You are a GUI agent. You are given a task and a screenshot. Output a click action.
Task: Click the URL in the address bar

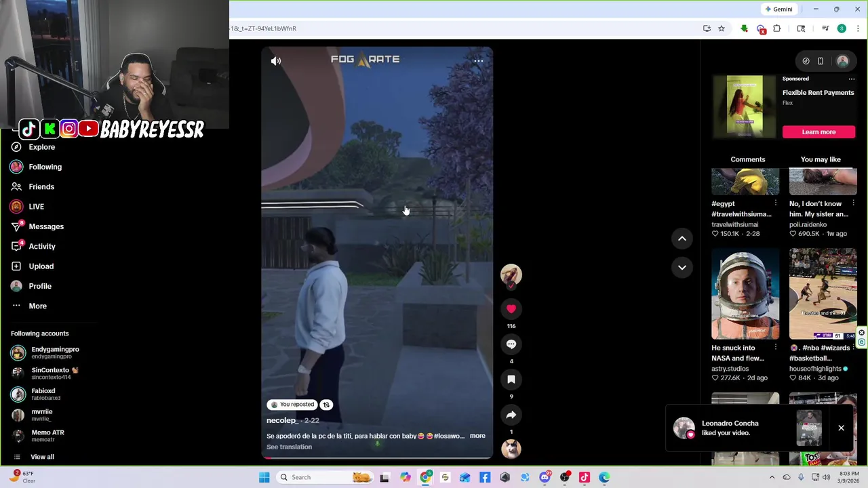click(x=264, y=28)
